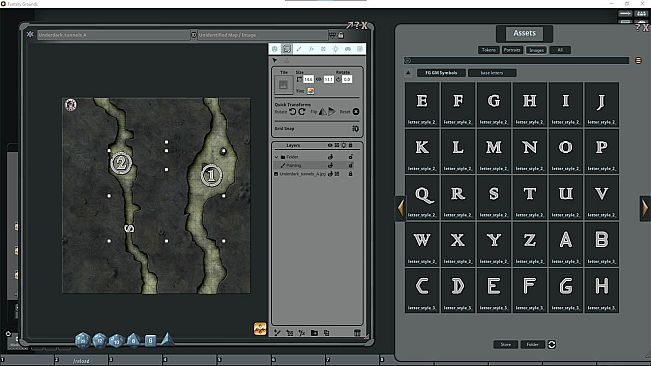The image size is (651, 366).
Task: Roll the d10 die
Action: click(116, 341)
